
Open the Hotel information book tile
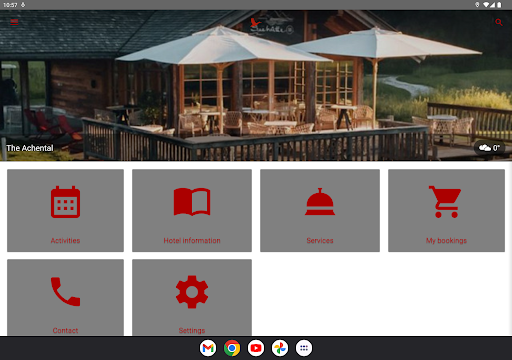192,210
